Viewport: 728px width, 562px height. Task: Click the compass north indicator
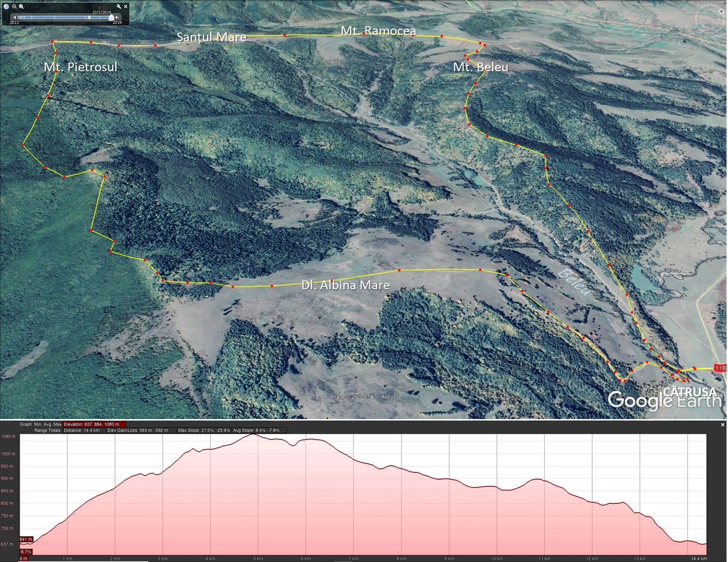pos(721,11)
